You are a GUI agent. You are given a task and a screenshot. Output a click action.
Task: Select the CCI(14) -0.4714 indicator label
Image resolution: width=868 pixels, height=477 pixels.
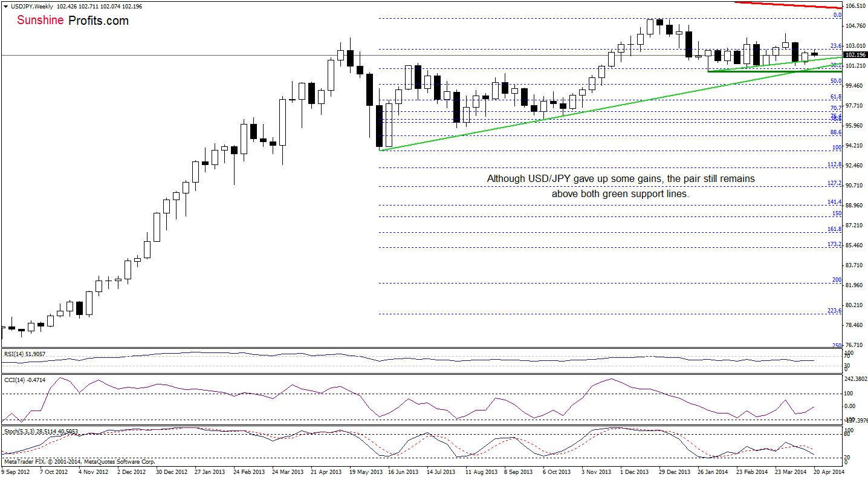[24, 379]
